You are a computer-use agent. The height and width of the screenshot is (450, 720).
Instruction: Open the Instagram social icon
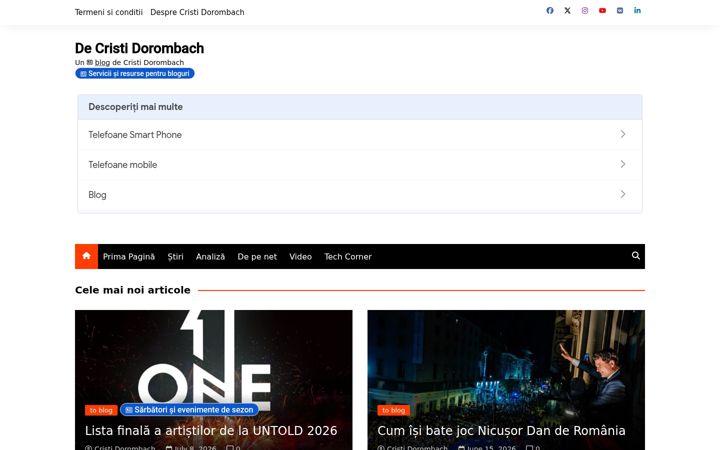tap(585, 11)
